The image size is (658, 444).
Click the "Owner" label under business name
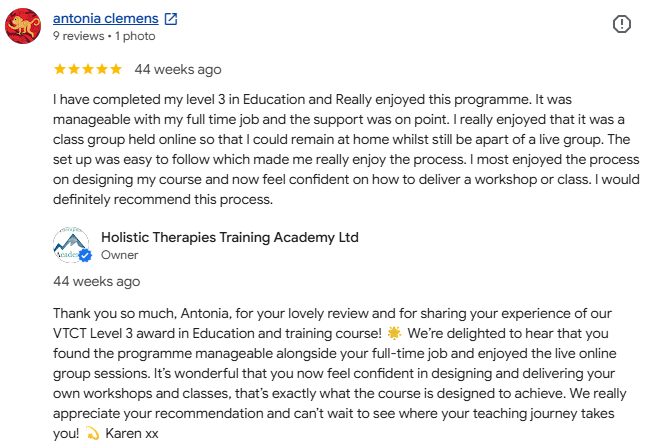tap(120, 255)
